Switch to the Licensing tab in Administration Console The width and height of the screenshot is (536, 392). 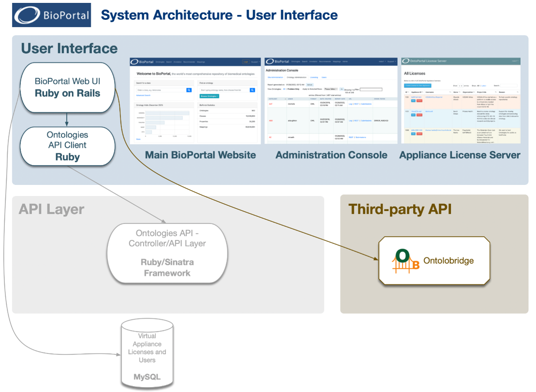pos(313,77)
